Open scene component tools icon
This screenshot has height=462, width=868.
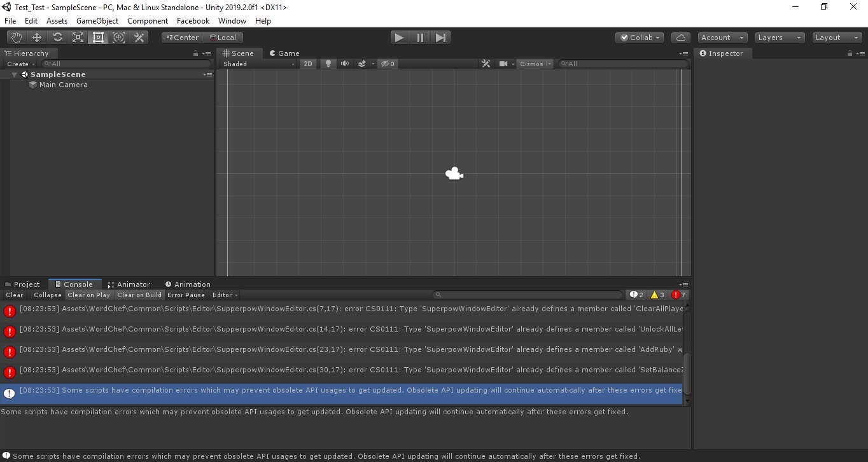(486, 64)
